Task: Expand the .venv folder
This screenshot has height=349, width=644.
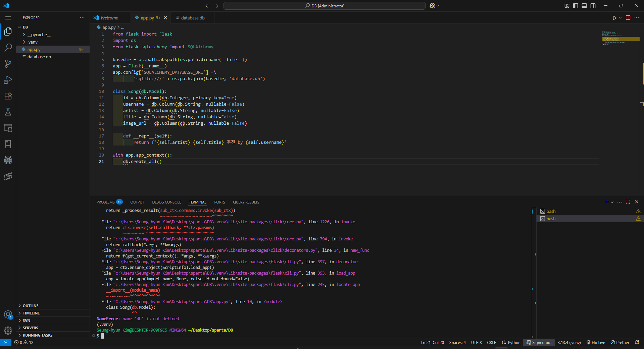Action: coord(53,42)
